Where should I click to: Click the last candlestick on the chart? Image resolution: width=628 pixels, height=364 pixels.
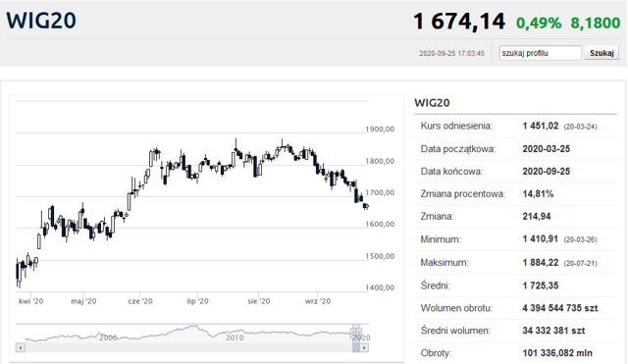point(366,206)
